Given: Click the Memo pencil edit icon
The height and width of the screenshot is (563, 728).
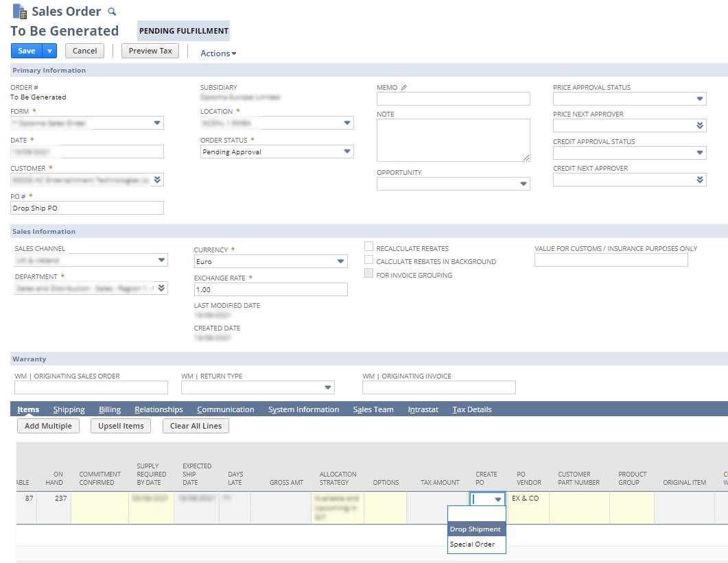Looking at the screenshot, I should [404, 88].
